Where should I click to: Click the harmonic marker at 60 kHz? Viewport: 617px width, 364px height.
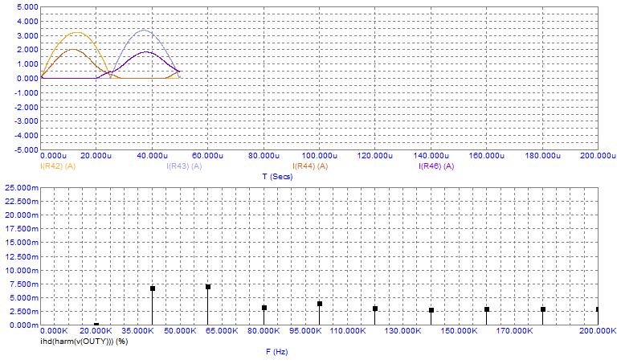(x=208, y=287)
